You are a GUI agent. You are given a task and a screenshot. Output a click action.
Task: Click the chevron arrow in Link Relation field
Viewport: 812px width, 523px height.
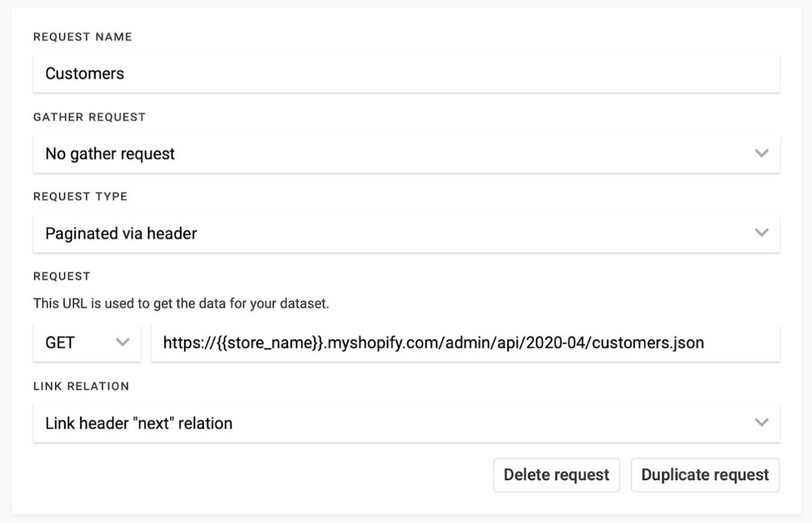click(x=762, y=423)
